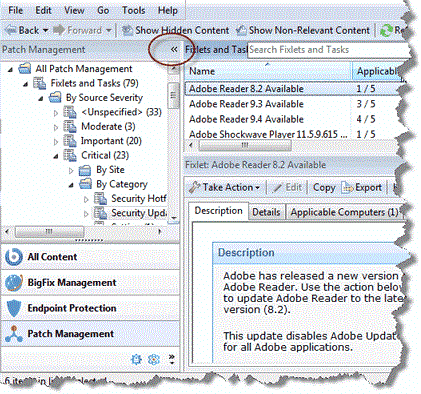Click the Fixlets and Tasks (79) icon

(x=40, y=83)
